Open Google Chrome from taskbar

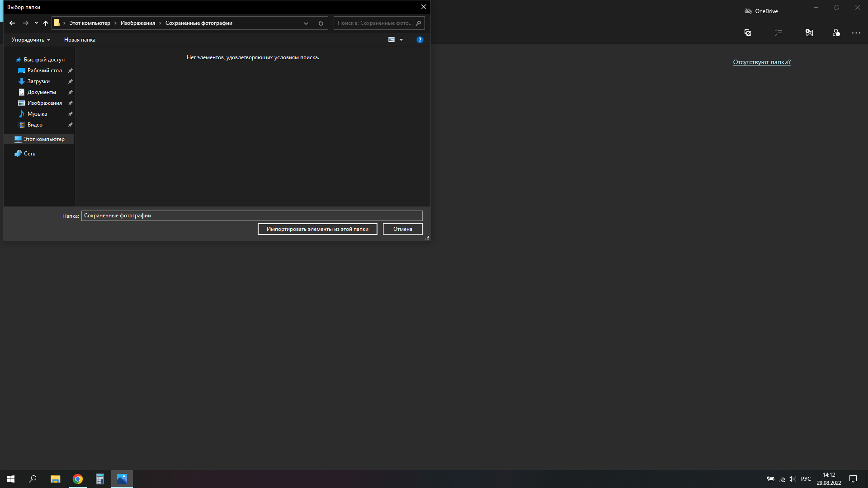click(78, 479)
